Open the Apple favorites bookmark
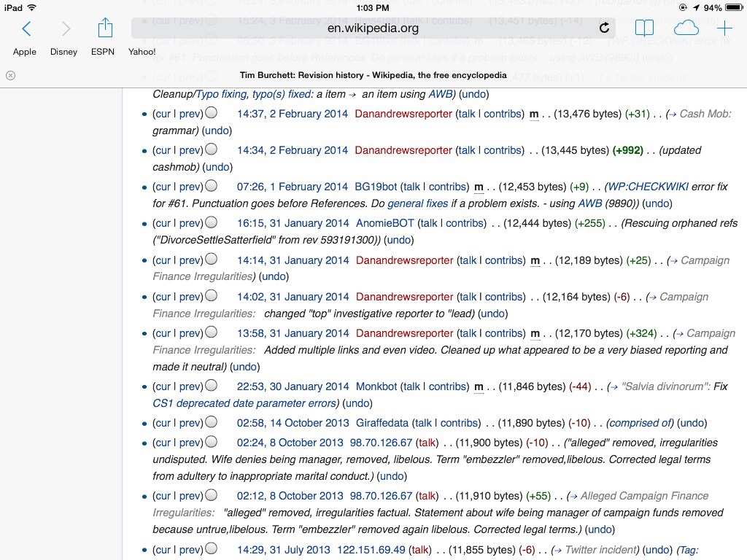Image resolution: width=747 pixels, height=560 pixels. 24,52
